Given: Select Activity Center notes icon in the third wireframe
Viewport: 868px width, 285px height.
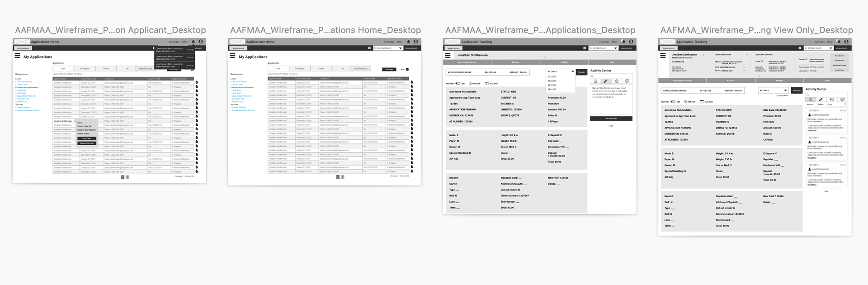Looking at the screenshot, I should click(595, 81).
